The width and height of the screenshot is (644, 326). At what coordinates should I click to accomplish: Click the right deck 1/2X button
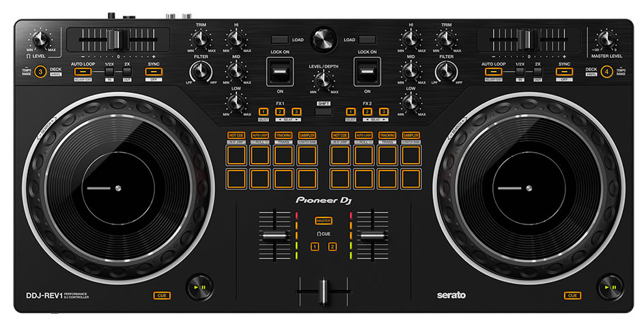[520, 72]
